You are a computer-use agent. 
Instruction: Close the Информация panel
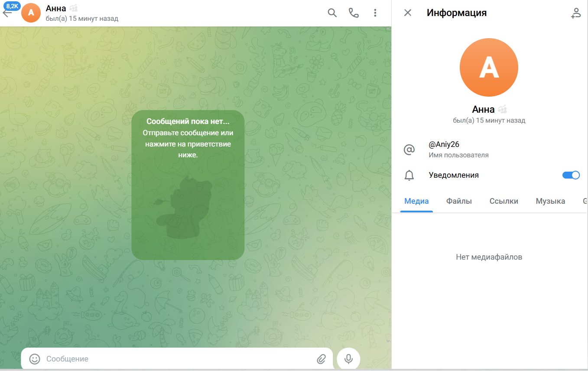pos(408,13)
